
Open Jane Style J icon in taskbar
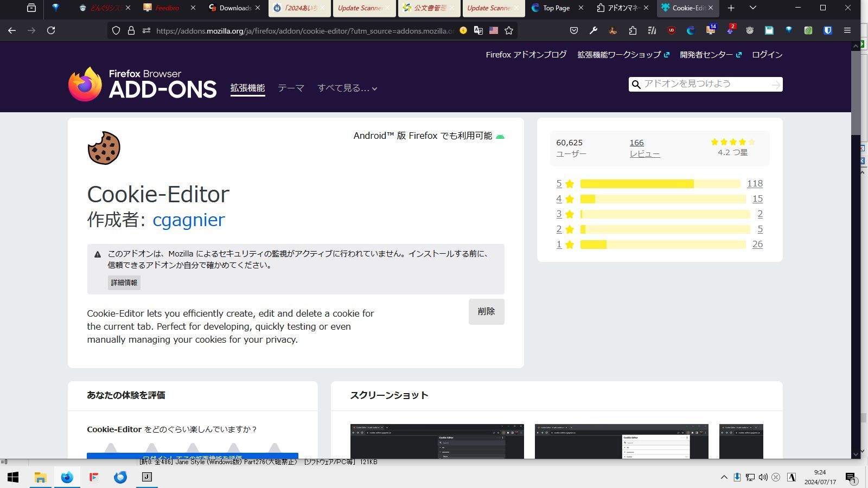(x=146, y=477)
